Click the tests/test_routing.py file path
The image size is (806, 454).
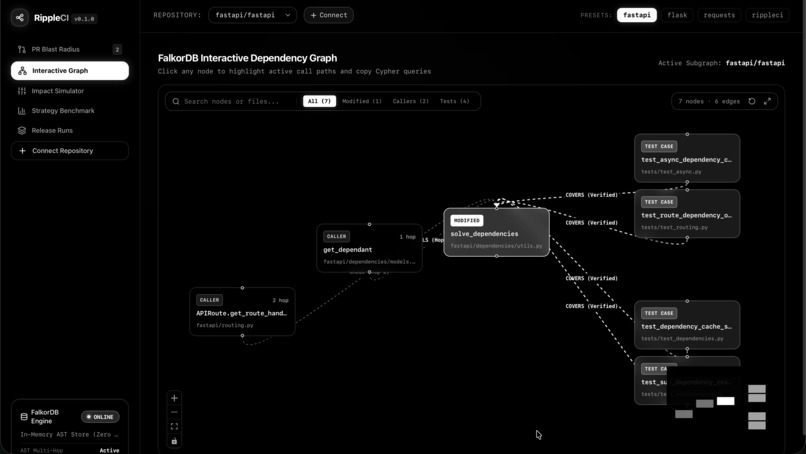pos(674,227)
